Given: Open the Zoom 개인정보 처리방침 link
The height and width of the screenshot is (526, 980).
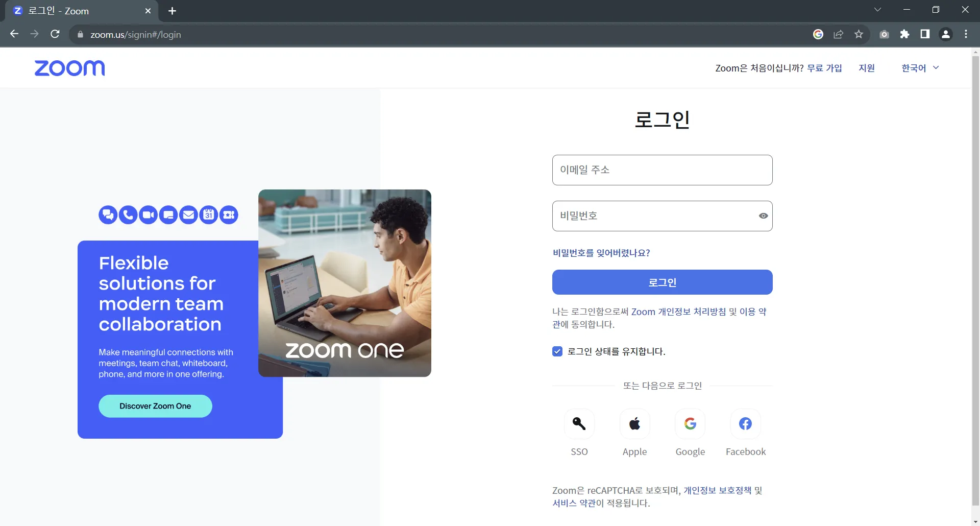Looking at the screenshot, I should point(678,312).
